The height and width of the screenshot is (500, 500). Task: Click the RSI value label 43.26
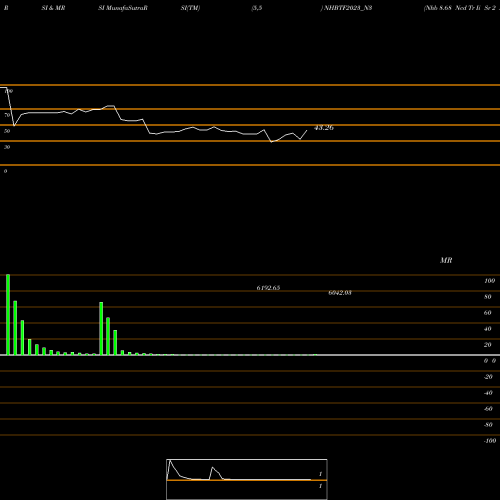(324, 128)
